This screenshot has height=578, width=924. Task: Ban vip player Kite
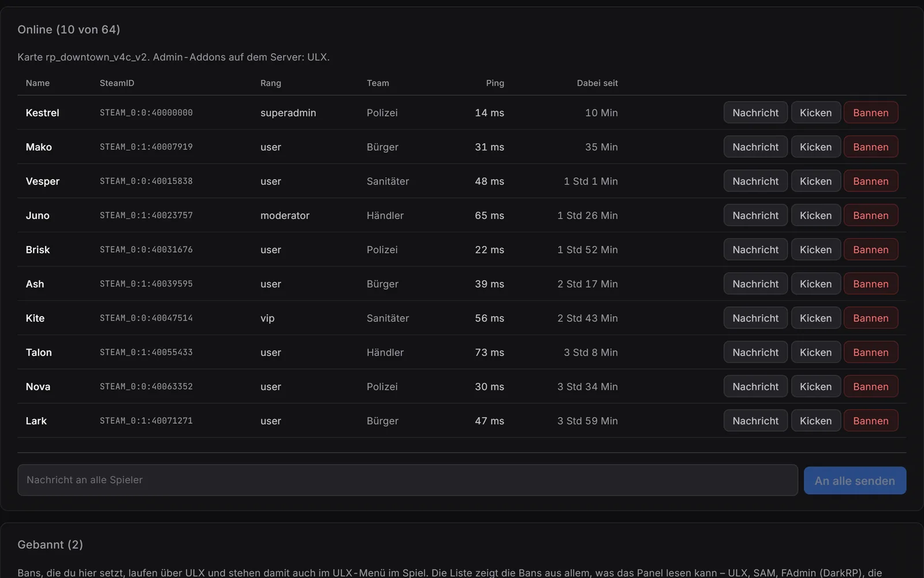(871, 318)
